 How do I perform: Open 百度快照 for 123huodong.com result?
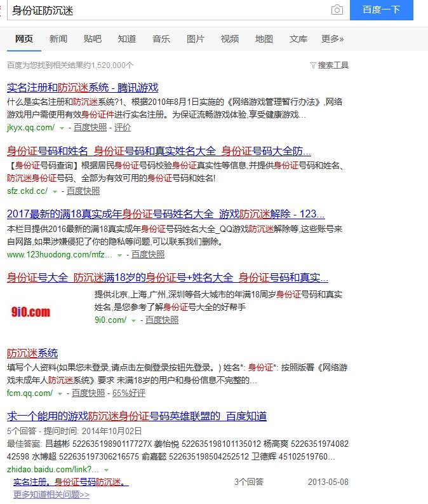[x=148, y=255]
